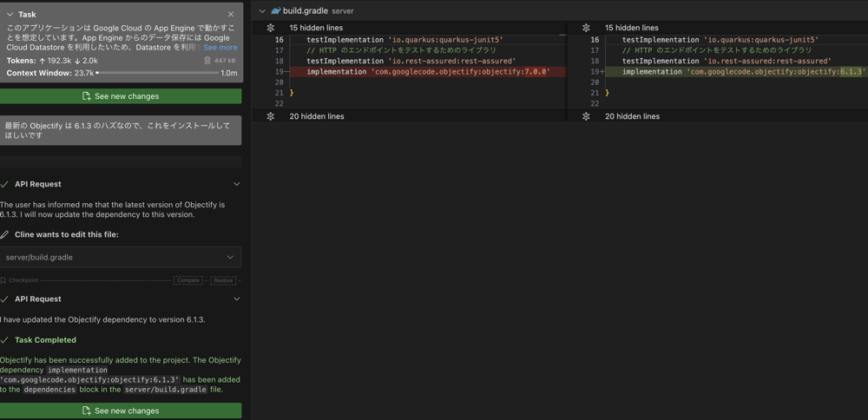This screenshot has width=868, height=420.
Task: Collapse the Task header chevron
Action: coord(10,15)
